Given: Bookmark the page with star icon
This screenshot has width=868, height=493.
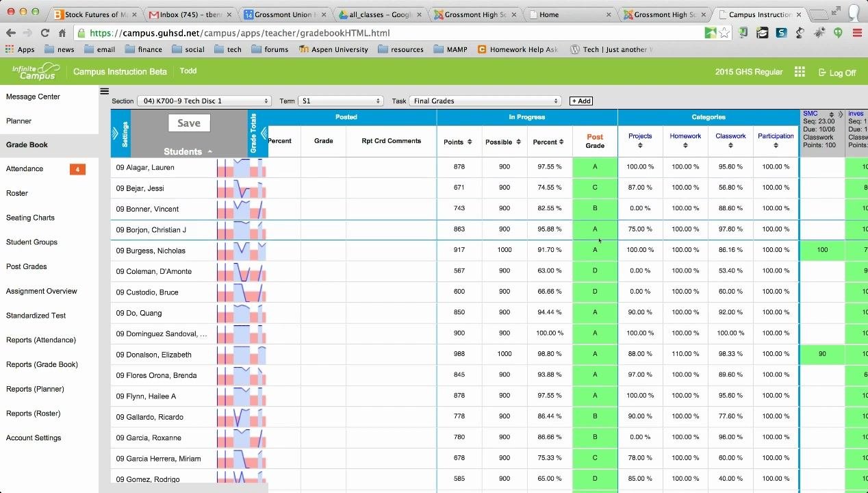Looking at the screenshot, I should (x=724, y=33).
